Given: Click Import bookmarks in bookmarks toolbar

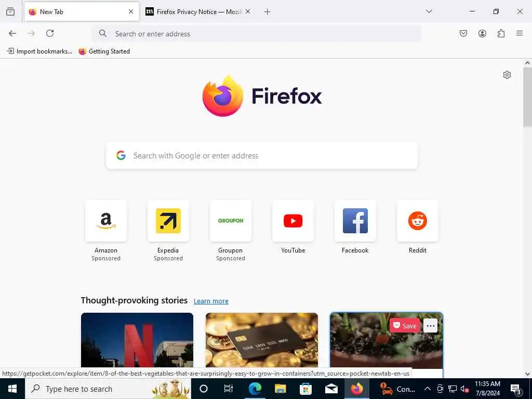Looking at the screenshot, I should (39, 51).
